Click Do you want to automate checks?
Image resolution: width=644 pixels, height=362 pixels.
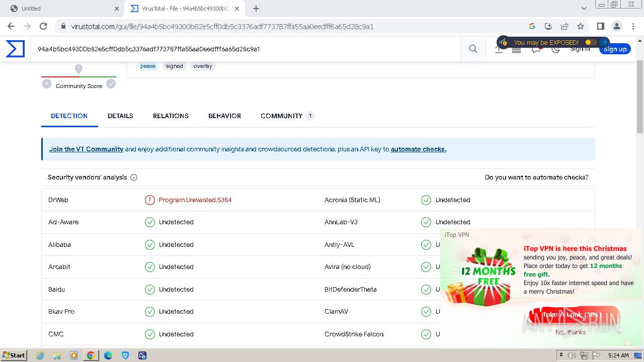point(536,177)
